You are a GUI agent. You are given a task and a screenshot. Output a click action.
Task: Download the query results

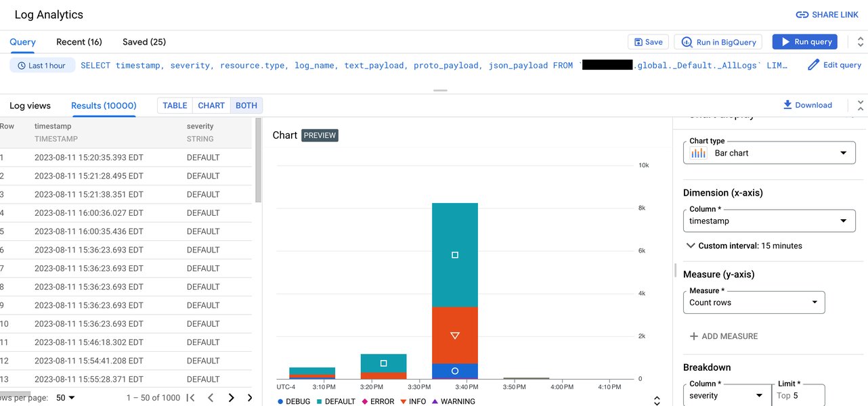[x=807, y=105]
